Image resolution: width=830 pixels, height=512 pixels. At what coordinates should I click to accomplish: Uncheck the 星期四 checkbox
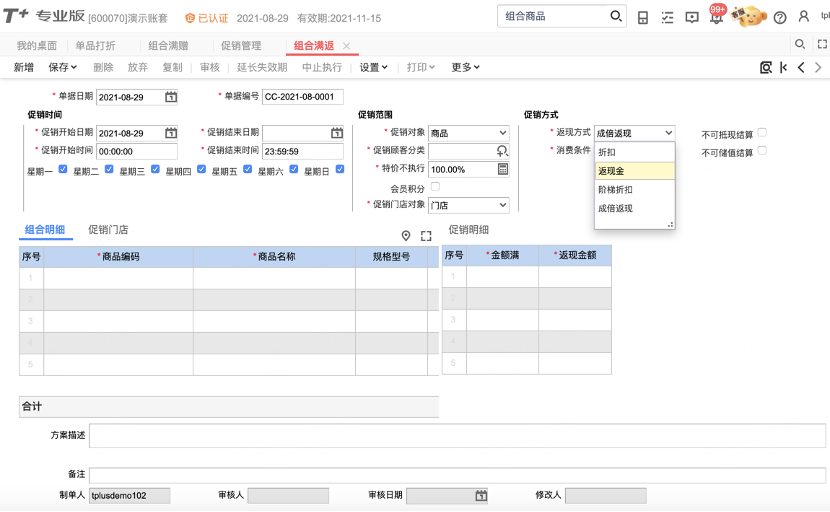201,169
